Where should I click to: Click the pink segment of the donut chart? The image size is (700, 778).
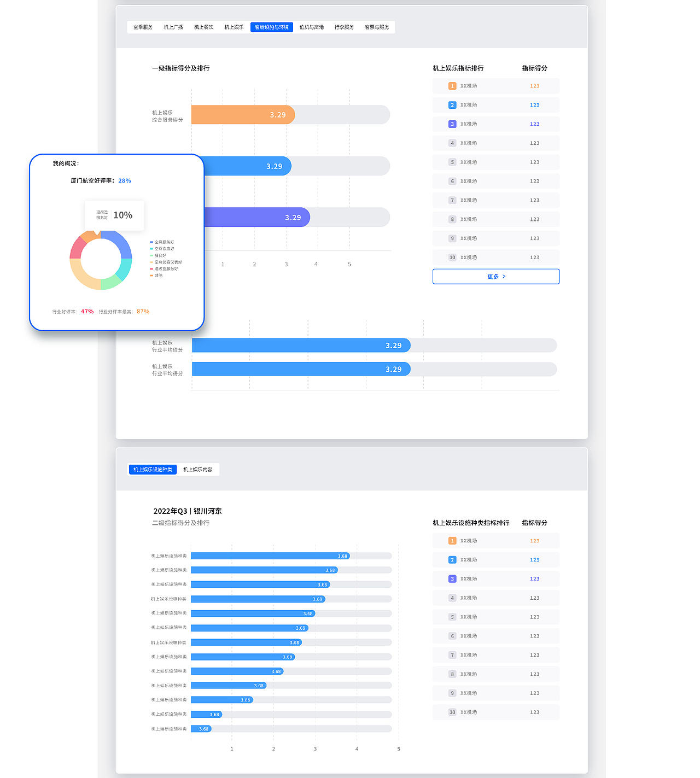coord(77,249)
